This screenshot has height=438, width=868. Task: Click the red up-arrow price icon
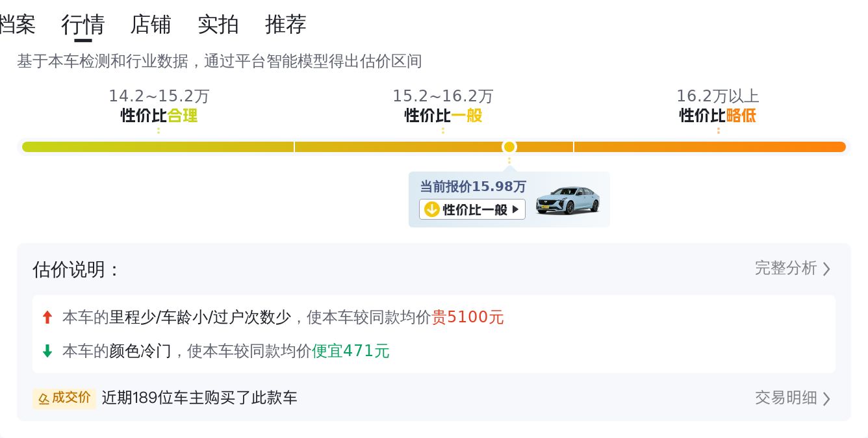(x=47, y=317)
